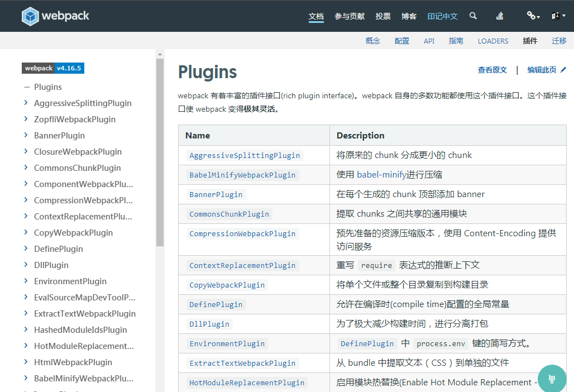Viewport: 574px width, 392px height.
Task: Click the 查看原文 link
Action: [492, 70]
